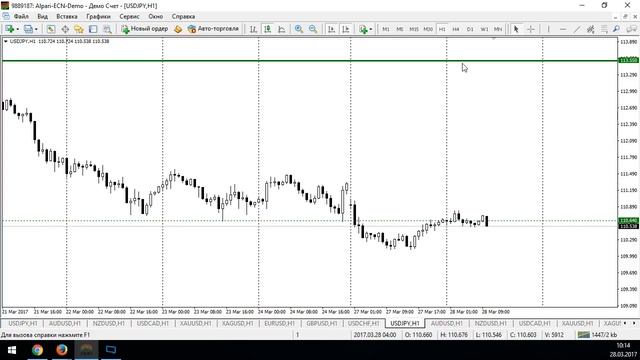
Task: Click the chart title dropdown triangle near USDJPY,H1
Action: 6,41
